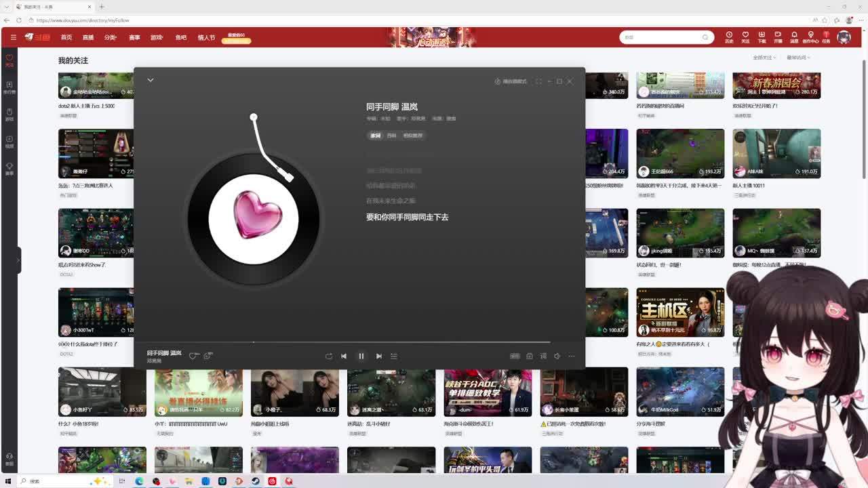Viewport: 868px width, 488px height.
Task: Mute the music player volume
Action: 557,356
